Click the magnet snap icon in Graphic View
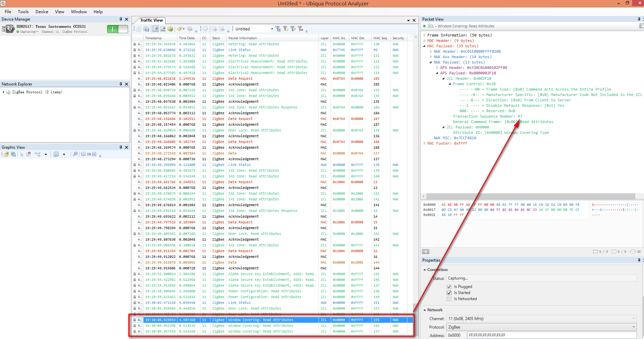The height and width of the screenshot is (339, 644). [x=29, y=154]
